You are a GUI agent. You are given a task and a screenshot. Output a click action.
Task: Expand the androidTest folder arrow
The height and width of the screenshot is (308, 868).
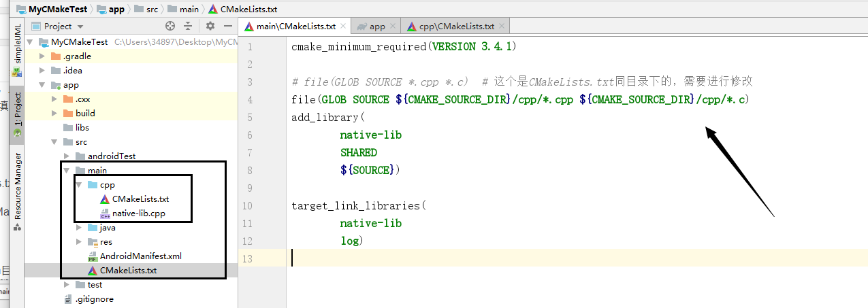[x=67, y=156]
